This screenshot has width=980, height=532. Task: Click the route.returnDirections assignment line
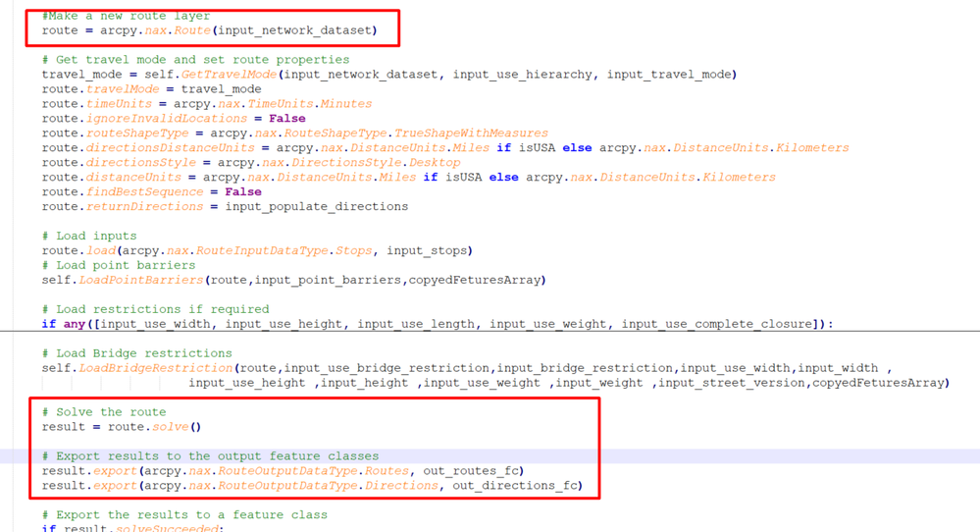click(225, 206)
